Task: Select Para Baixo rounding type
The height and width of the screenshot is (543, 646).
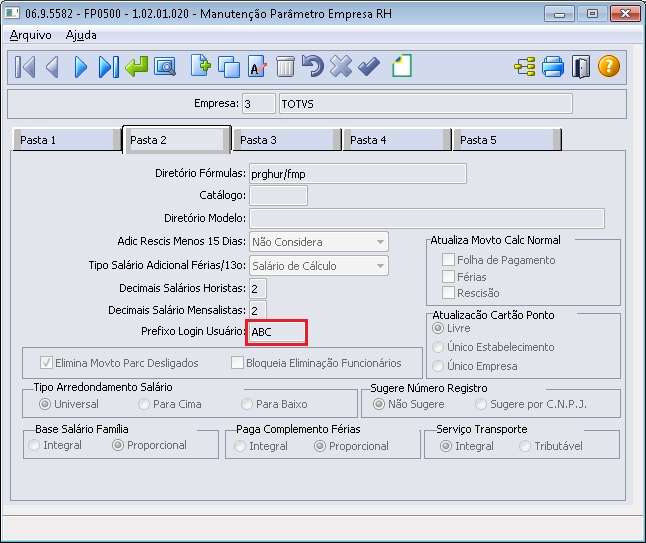Action: tap(247, 404)
